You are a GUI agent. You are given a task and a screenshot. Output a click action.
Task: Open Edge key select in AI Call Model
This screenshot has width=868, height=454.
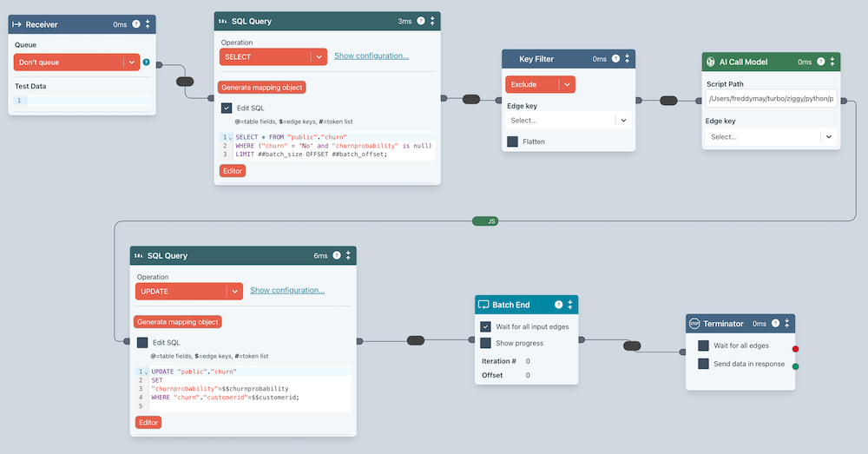click(771, 136)
